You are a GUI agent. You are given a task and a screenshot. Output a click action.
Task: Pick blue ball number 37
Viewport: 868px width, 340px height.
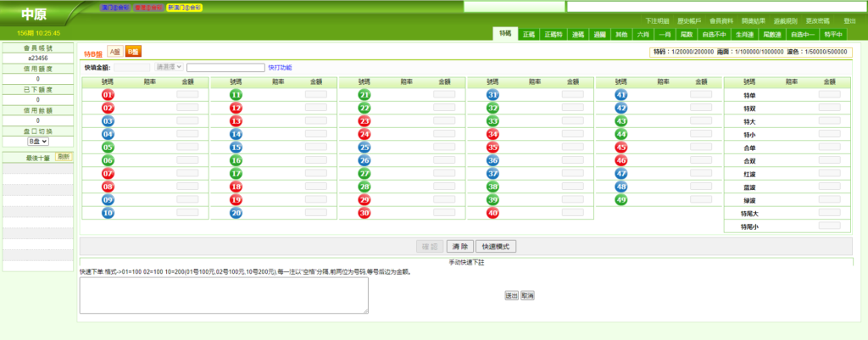(493, 173)
